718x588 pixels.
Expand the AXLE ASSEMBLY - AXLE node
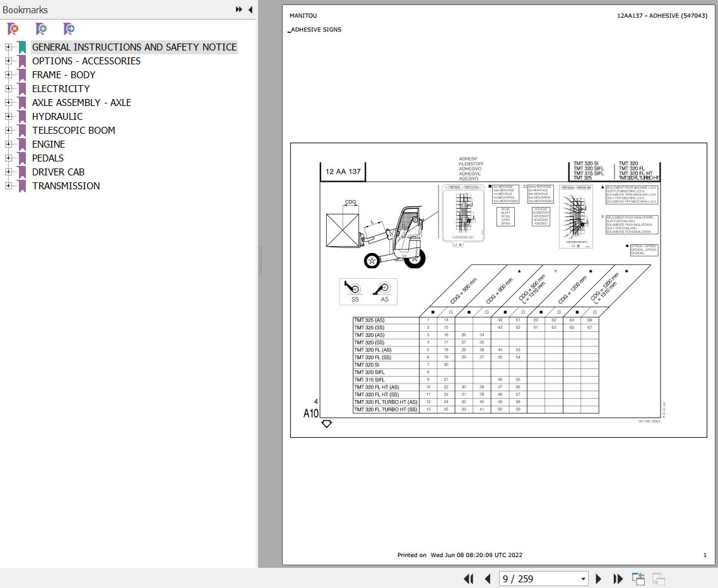(8, 102)
